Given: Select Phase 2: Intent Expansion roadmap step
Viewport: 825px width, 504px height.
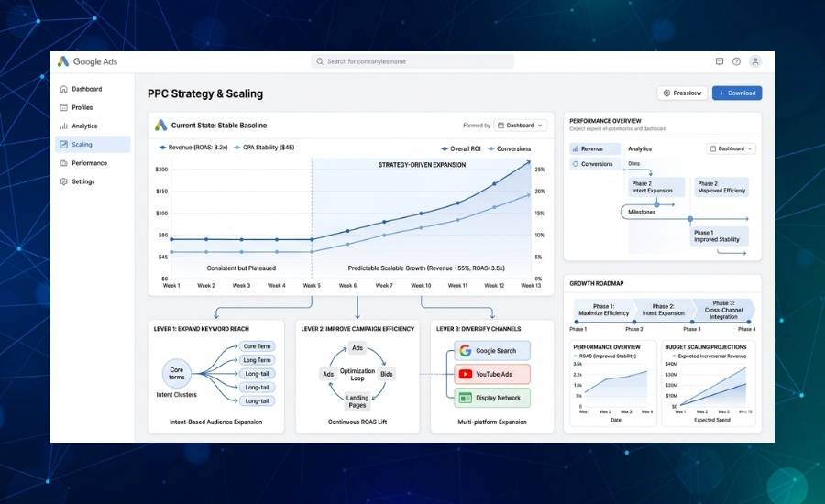Looking at the screenshot, I should pyautogui.click(x=663, y=310).
